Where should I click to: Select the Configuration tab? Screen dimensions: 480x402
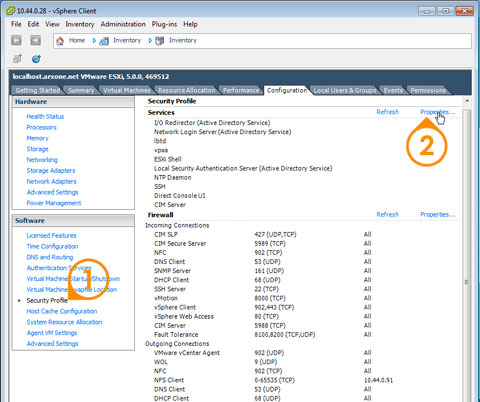[x=287, y=90]
